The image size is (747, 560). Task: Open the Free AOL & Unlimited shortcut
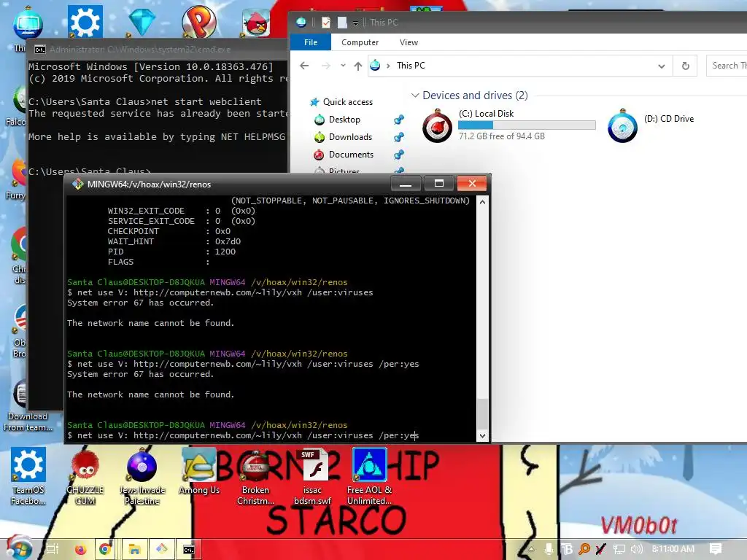click(x=369, y=477)
